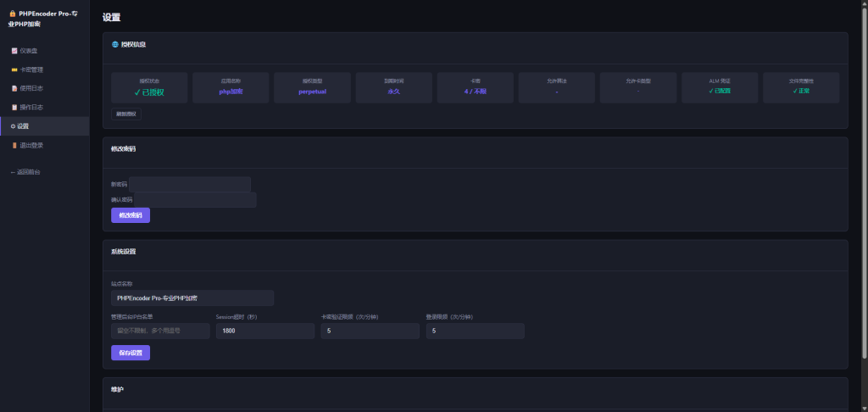
Task: Select the ← 返回前台 link
Action: (x=25, y=172)
